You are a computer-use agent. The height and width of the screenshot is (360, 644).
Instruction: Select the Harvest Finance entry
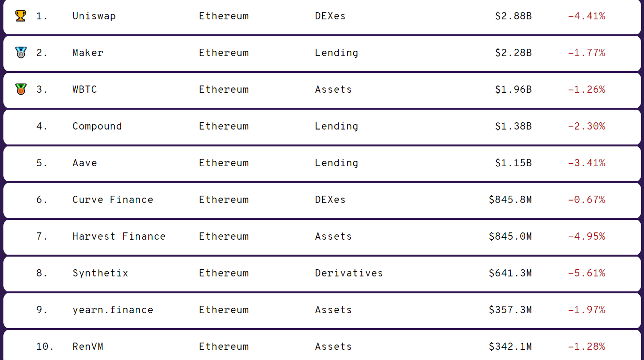119,236
